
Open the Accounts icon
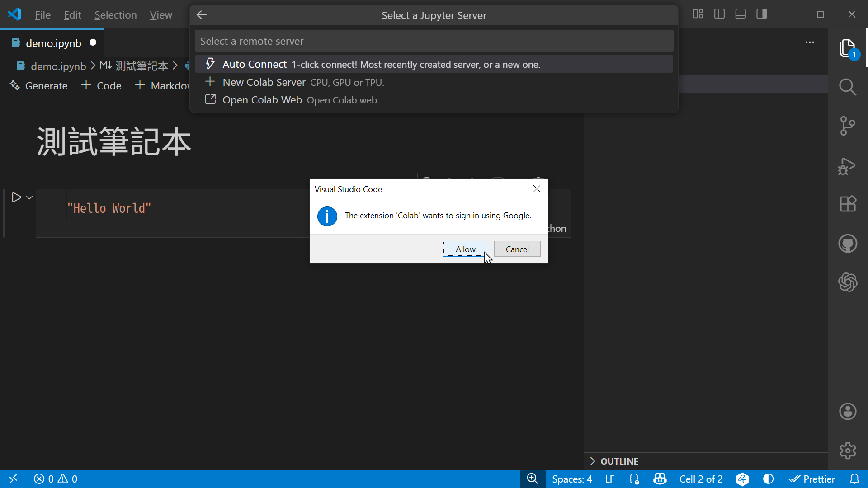click(848, 412)
